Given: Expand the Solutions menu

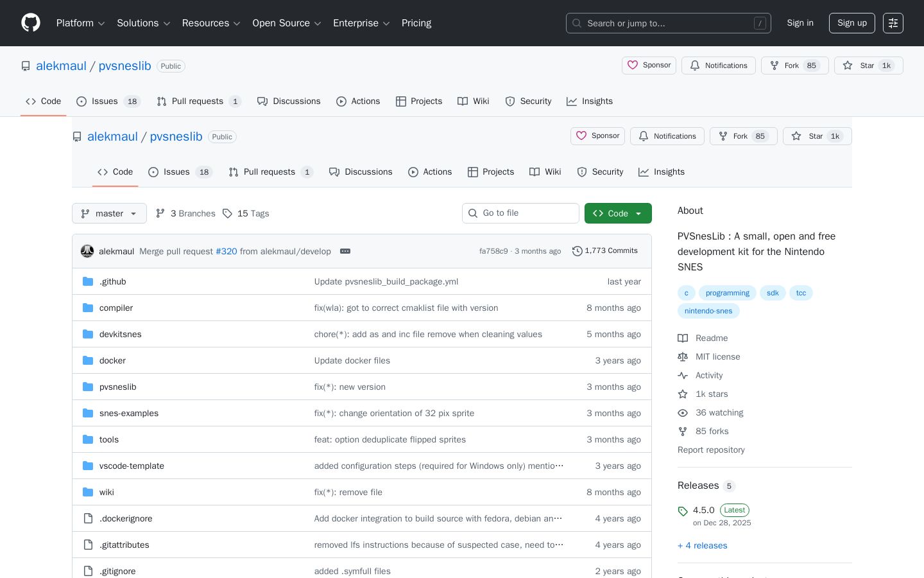Looking at the screenshot, I should 143,23.
